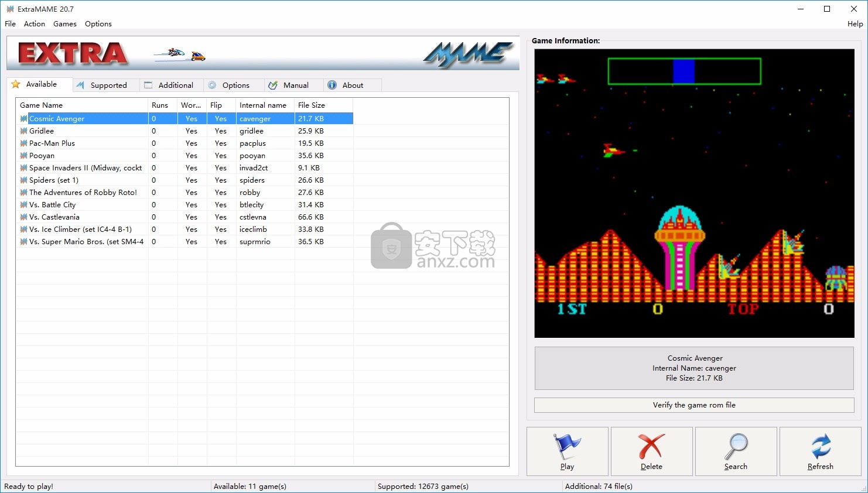868x493 pixels.
Task: Click 'Additional: 74 file(s)' status entry
Action: coord(599,487)
